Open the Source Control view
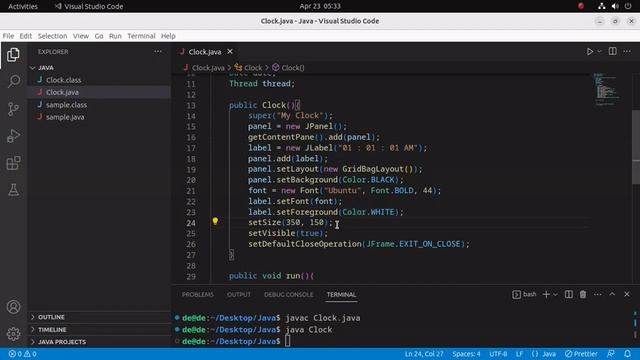Screen dimensions: 640x360 tap(13, 109)
